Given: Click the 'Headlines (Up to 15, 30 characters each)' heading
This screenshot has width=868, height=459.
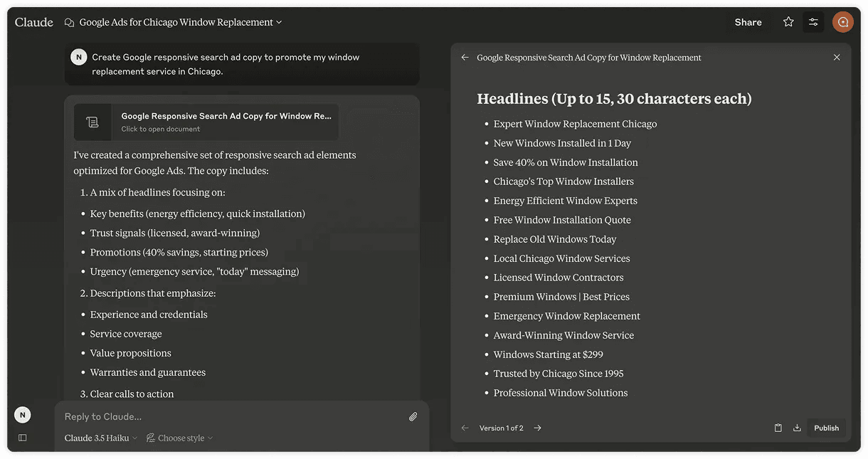Looking at the screenshot, I should click(614, 98).
